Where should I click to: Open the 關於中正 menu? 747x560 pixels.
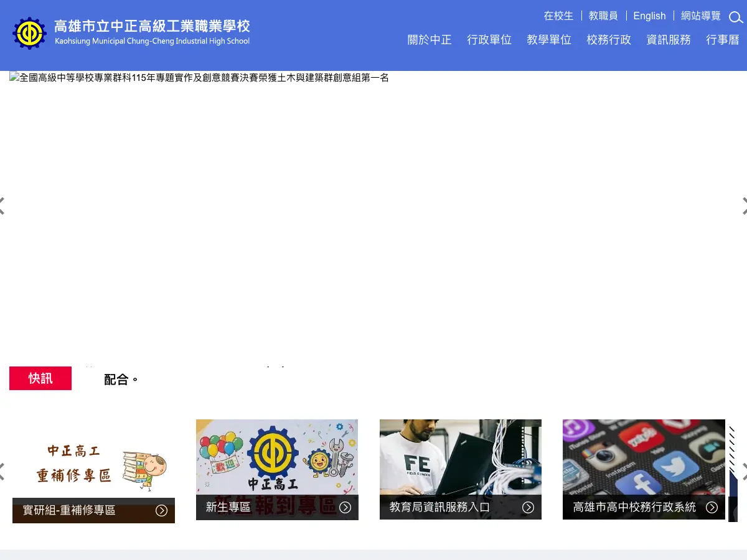tap(430, 40)
